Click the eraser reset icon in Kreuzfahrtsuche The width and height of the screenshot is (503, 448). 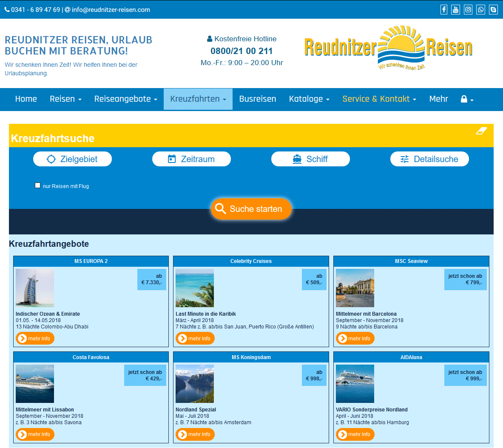coord(481,131)
